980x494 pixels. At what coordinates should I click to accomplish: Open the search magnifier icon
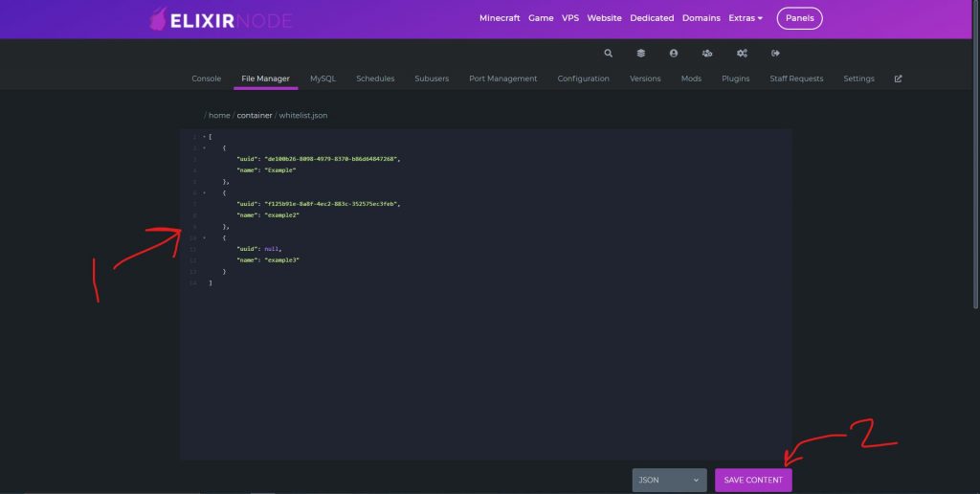pyautogui.click(x=608, y=54)
